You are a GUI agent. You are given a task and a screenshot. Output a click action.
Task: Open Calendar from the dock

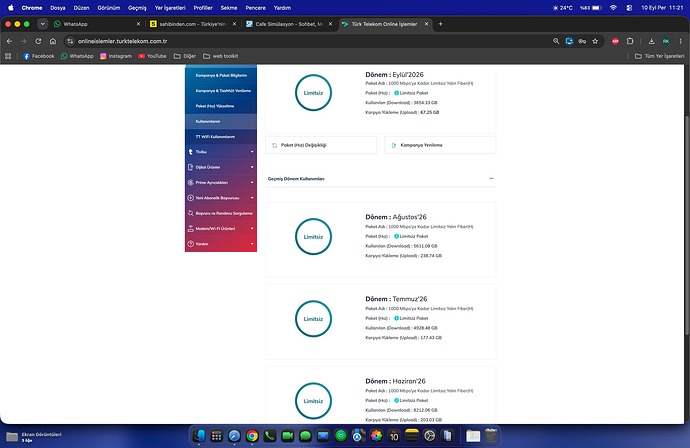click(x=394, y=436)
